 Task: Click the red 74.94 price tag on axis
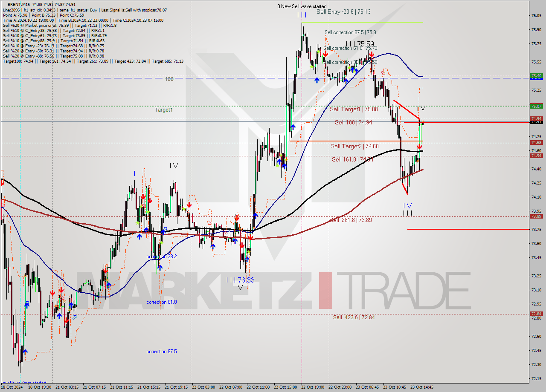[x=536, y=118]
